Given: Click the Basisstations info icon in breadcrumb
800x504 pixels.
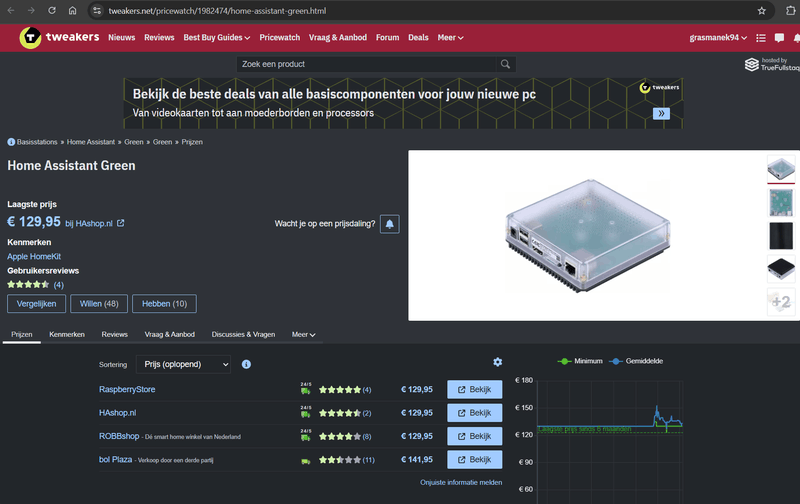Looking at the screenshot, I should 11,142.
